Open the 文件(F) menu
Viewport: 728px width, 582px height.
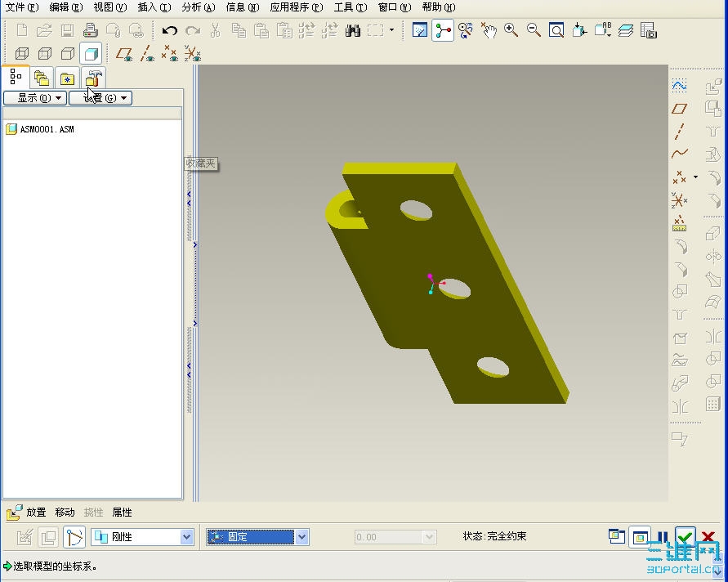pos(21,7)
